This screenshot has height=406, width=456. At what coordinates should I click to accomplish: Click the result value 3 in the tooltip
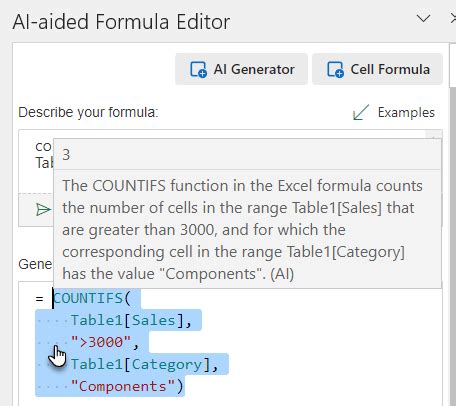[66, 155]
